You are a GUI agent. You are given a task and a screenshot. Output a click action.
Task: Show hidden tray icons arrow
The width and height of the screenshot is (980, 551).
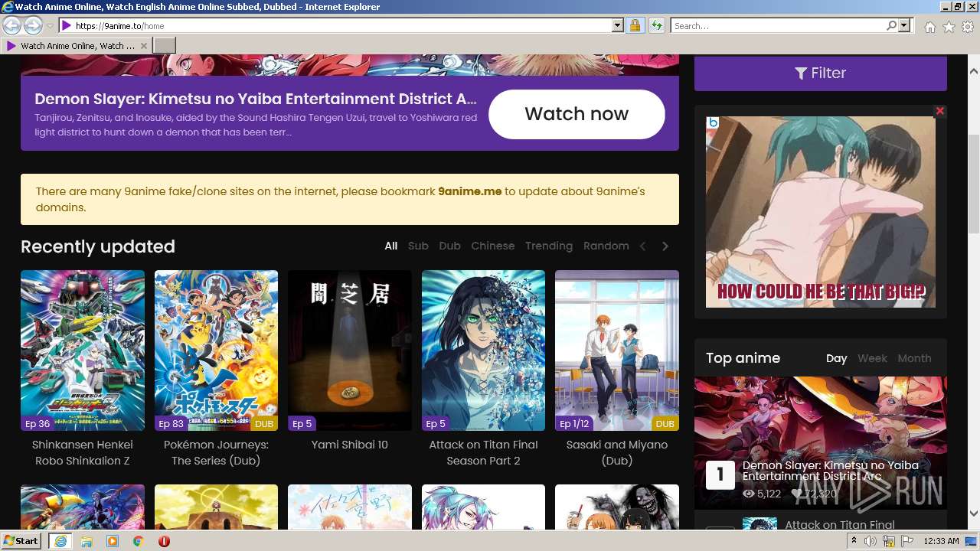(854, 541)
